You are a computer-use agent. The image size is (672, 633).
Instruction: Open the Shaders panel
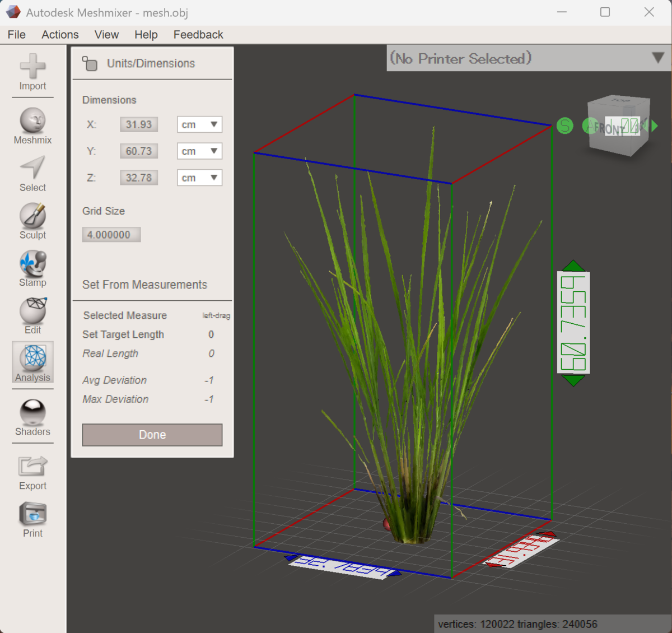tap(32, 417)
